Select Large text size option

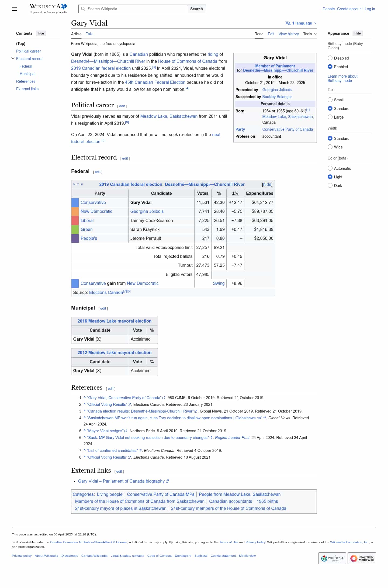(330, 117)
